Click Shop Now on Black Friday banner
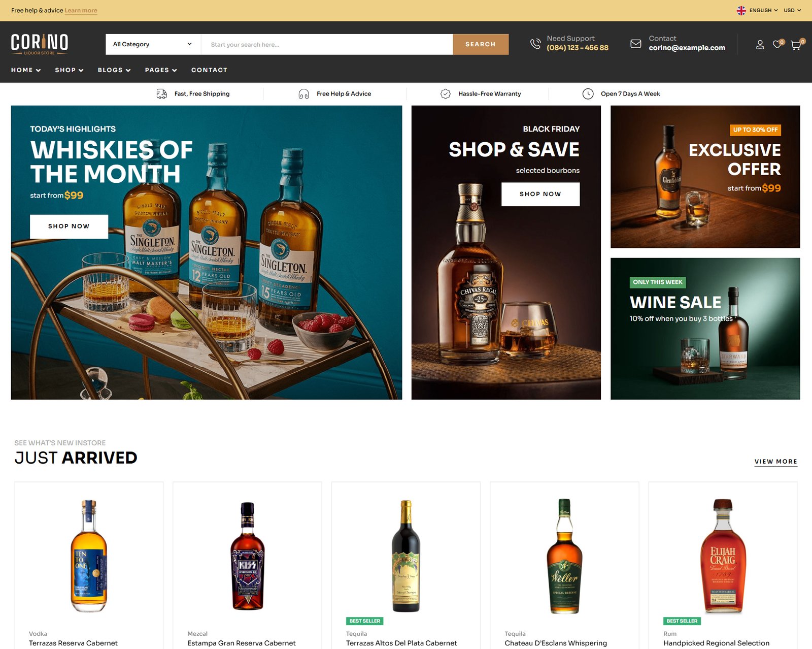812x649 pixels. (540, 194)
